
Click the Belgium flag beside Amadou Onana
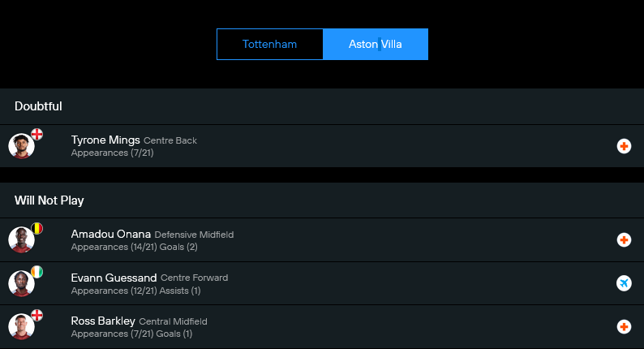(37, 228)
